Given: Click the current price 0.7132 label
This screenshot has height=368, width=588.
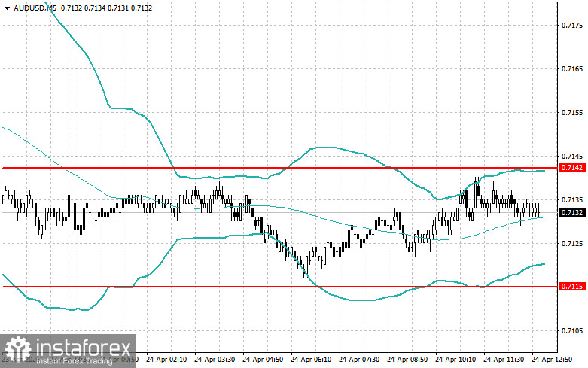Looking at the screenshot, I should [x=572, y=213].
